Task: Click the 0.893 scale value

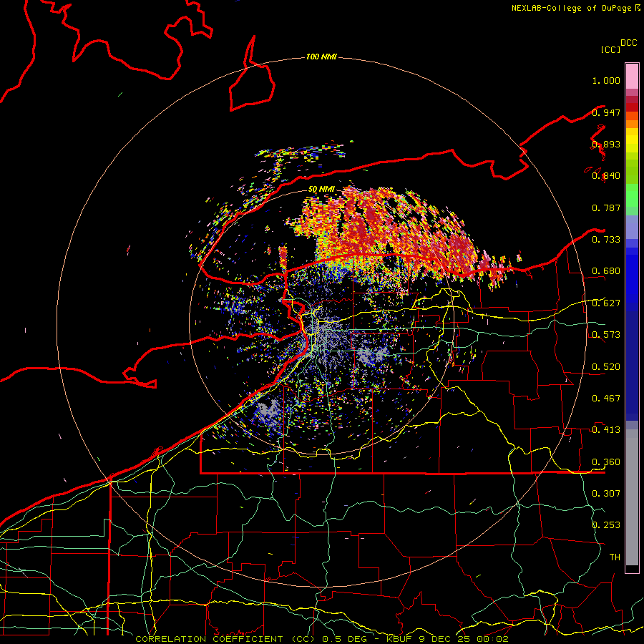Action: click(x=606, y=144)
